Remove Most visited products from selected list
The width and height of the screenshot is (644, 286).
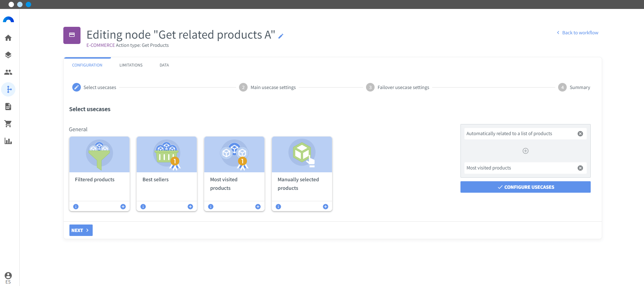[580, 168]
